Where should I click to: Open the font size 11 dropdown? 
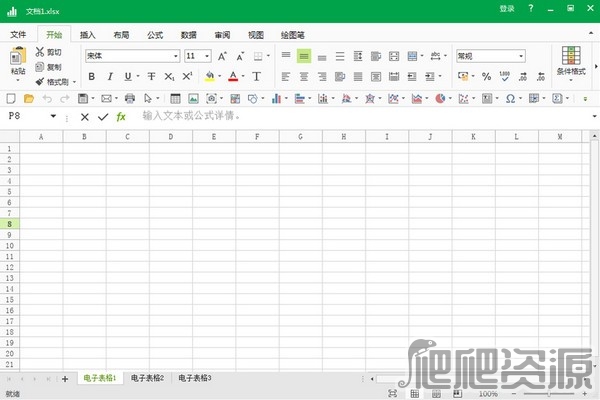[207, 56]
